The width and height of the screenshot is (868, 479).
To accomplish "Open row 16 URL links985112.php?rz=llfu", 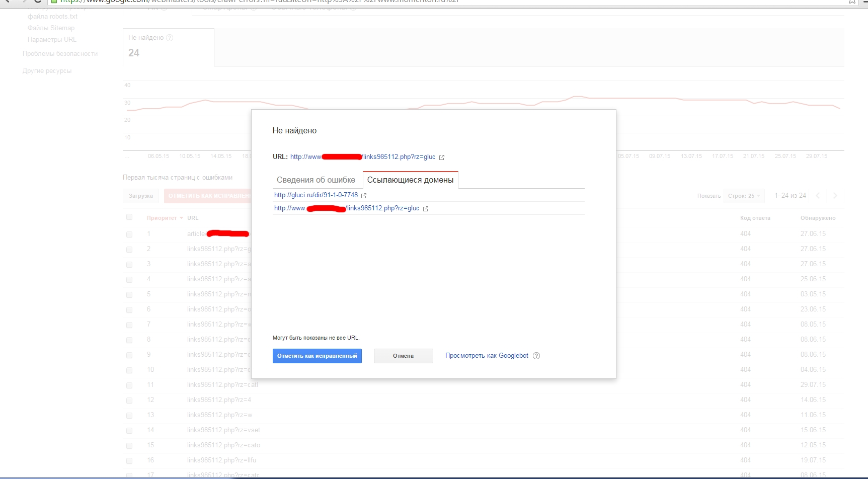I will pos(221,460).
